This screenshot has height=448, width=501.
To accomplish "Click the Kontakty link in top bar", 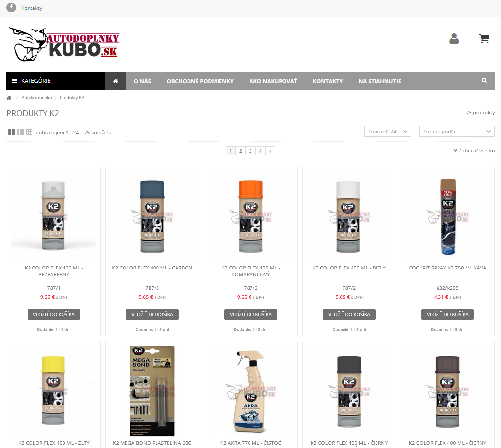I will point(31,8).
